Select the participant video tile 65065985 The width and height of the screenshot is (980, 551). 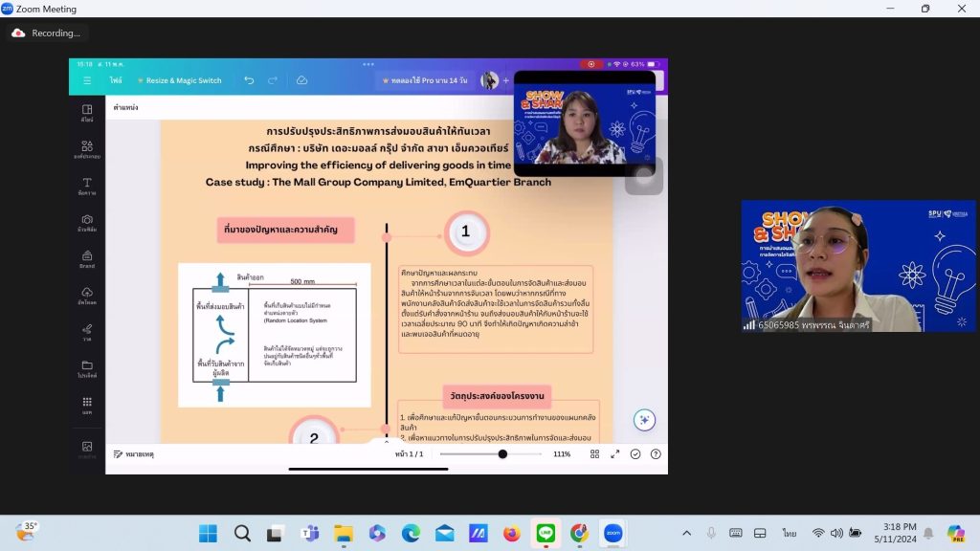coord(858,266)
